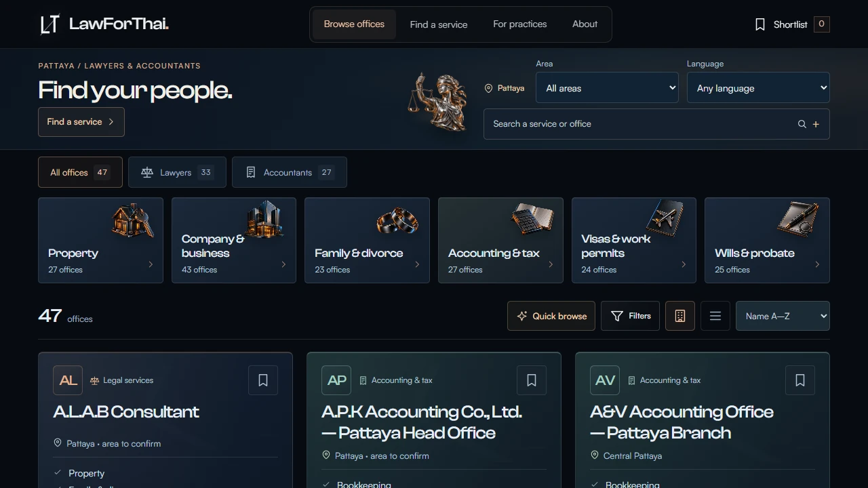Open the Filters button

pyautogui.click(x=630, y=316)
